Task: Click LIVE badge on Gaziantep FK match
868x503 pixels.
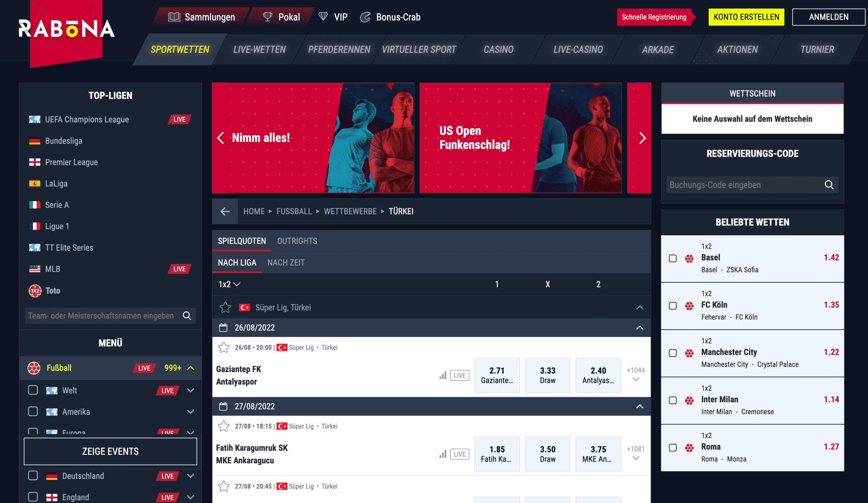Action: coord(459,375)
